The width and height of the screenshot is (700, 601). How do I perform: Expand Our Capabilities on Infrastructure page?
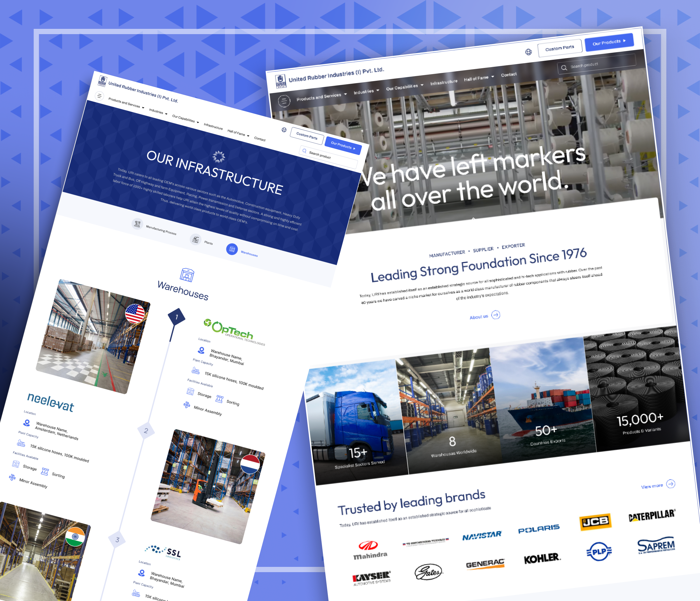coord(185,119)
